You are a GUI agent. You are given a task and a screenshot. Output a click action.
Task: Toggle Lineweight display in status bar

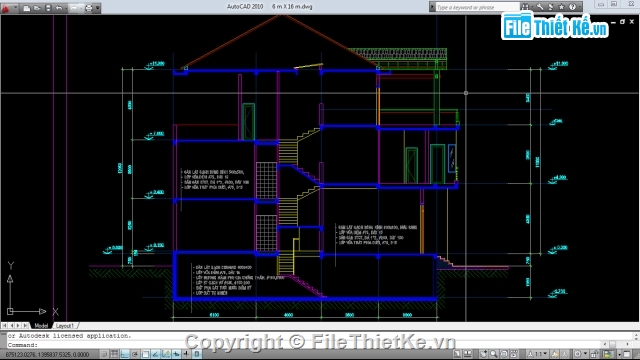[187, 354]
